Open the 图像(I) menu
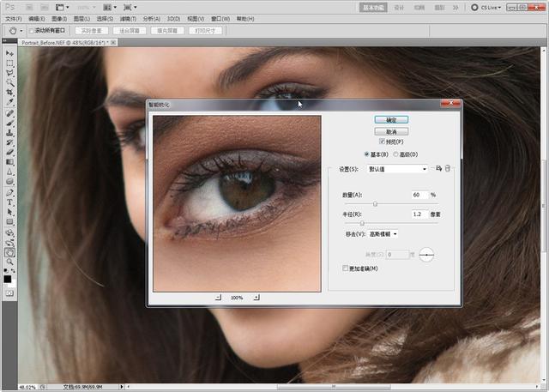Screen dimensions: 549x392 coord(59,19)
